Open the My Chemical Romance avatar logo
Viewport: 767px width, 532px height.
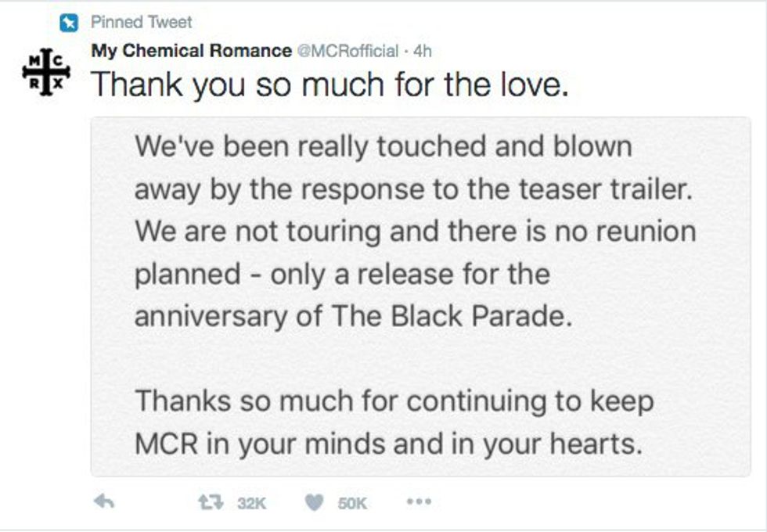tap(46, 71)
